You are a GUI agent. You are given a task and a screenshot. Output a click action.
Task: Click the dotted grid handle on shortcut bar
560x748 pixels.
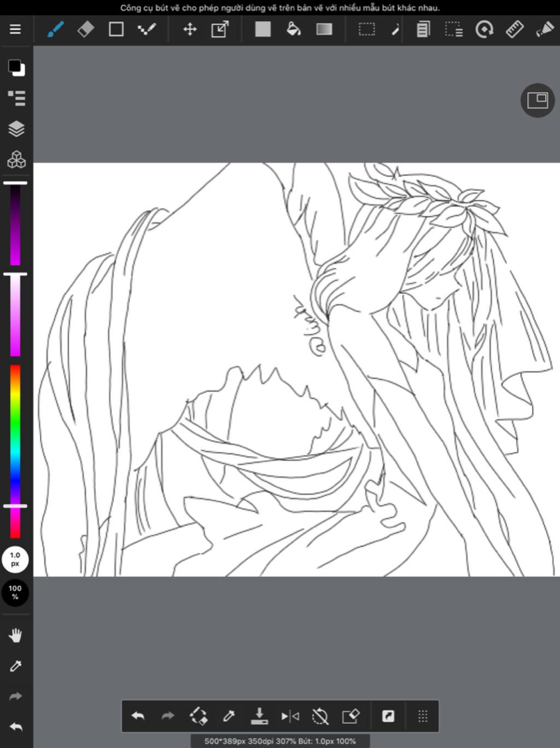point(423,716)
